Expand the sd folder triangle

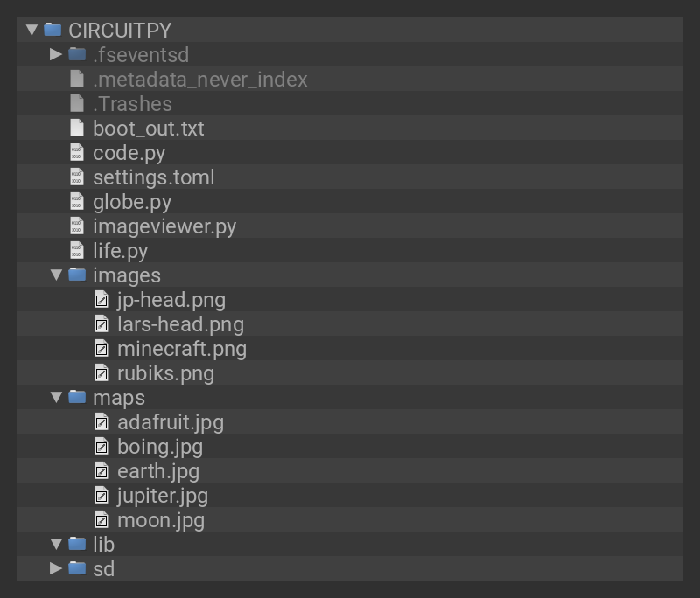tap(56, 568)
